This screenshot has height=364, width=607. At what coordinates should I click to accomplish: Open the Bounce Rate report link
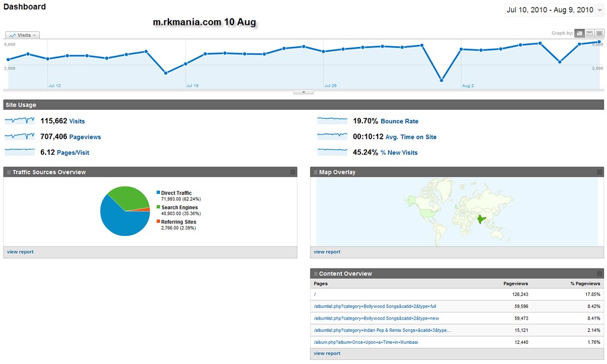point(400,121)
